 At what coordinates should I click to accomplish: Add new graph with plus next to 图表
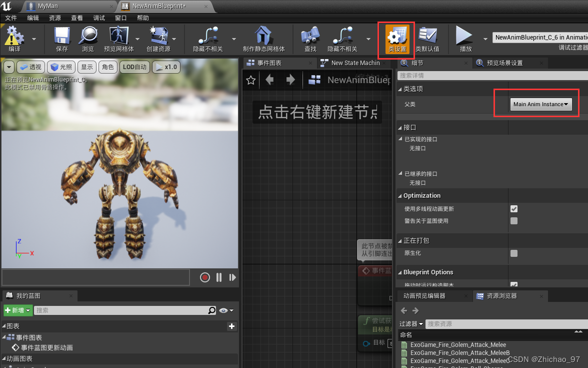(232, 326)
